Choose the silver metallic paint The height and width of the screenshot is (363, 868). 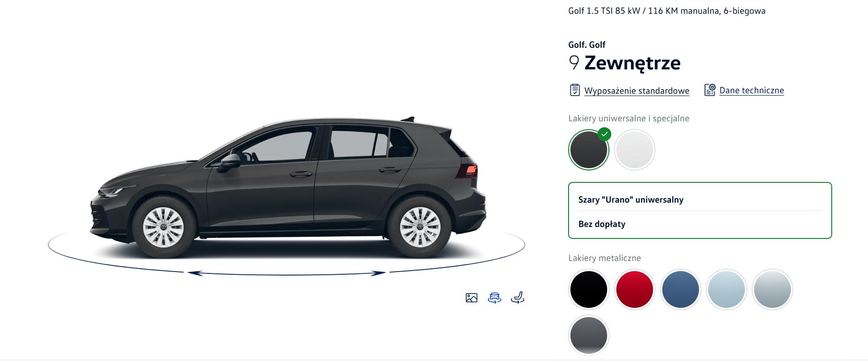772,289
